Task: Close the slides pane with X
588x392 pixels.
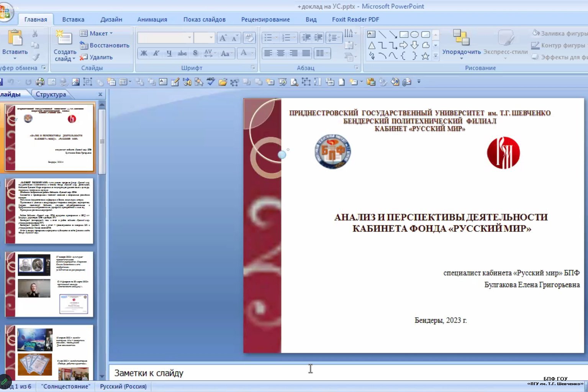Action: (100, 94)
